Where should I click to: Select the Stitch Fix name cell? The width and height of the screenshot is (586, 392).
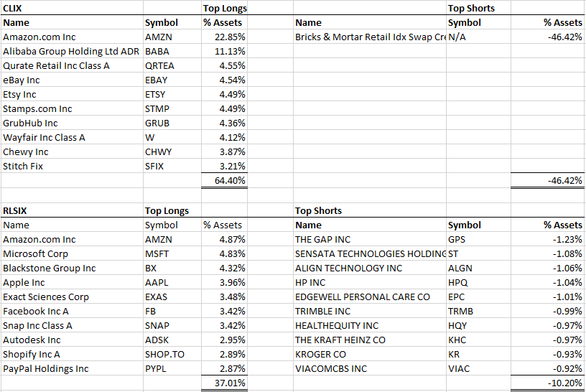click(24, 166)
